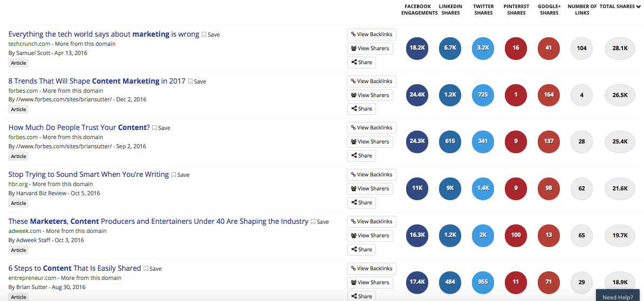The width and height of the screenshot is (644, 301).
Task: Save 'Stop Trying to Sound Smart' article
Action: pos(180,175)
